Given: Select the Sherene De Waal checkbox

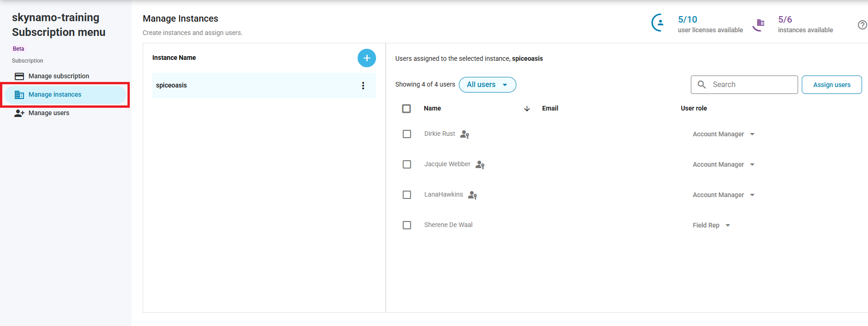Looking at the screenshot, I should (x=407, y=225).
